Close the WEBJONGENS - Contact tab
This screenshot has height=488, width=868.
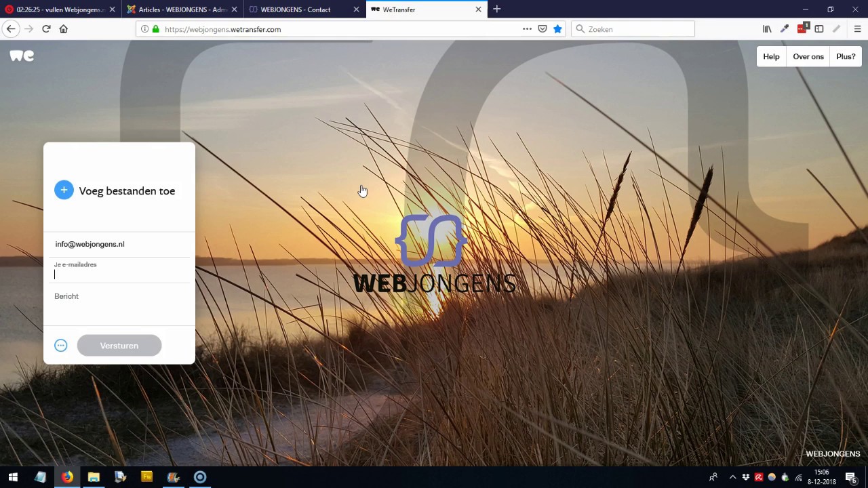tap(357, 9)
